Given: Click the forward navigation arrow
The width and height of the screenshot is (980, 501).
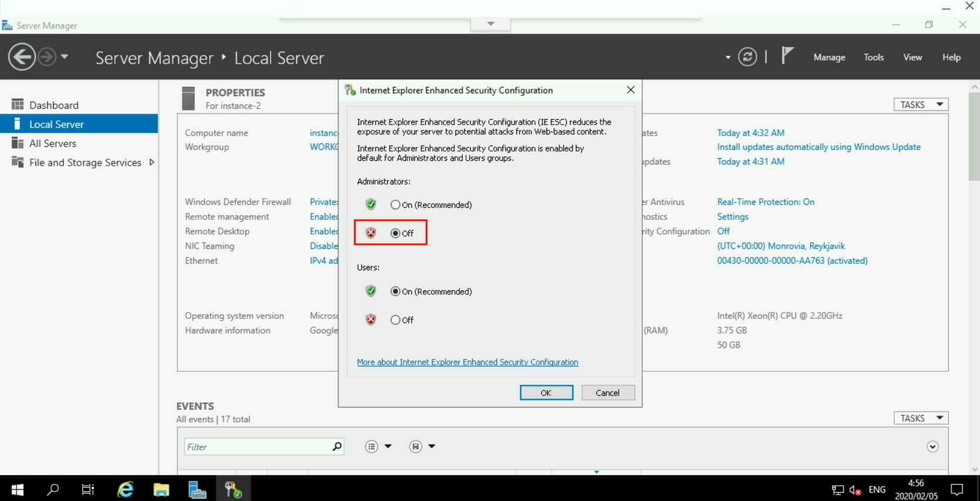Looking at the screenshot, I should tap(47, 57).
